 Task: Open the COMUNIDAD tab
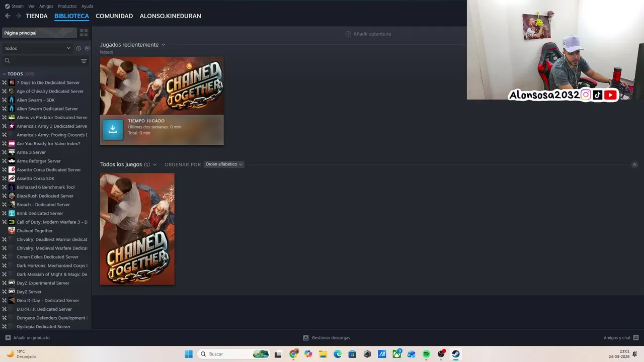click(114, 16)
